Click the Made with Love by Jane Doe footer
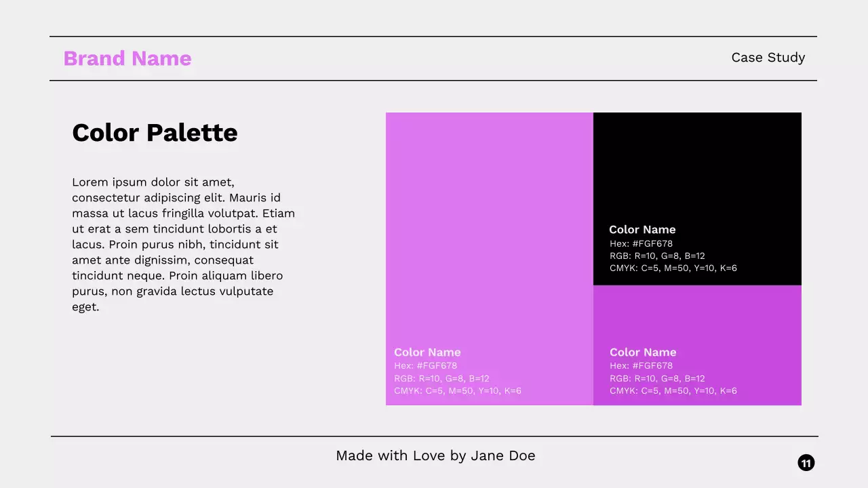Image resolution: width=868 pixels, height=488 pixels. point(435,455)
